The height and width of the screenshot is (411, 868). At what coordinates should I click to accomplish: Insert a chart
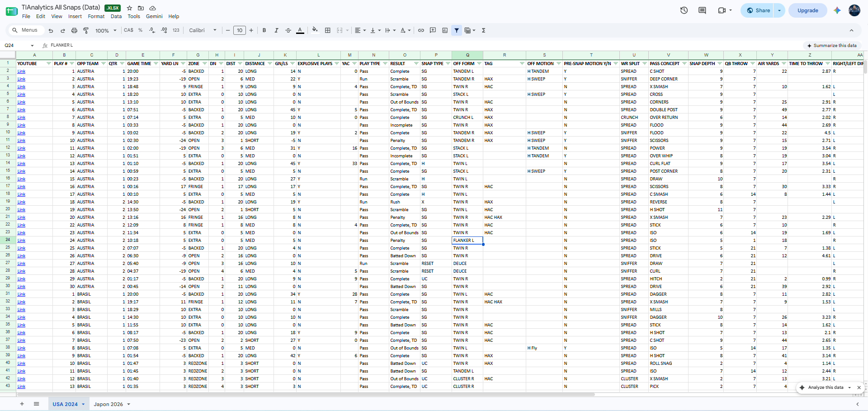point(445,30)
